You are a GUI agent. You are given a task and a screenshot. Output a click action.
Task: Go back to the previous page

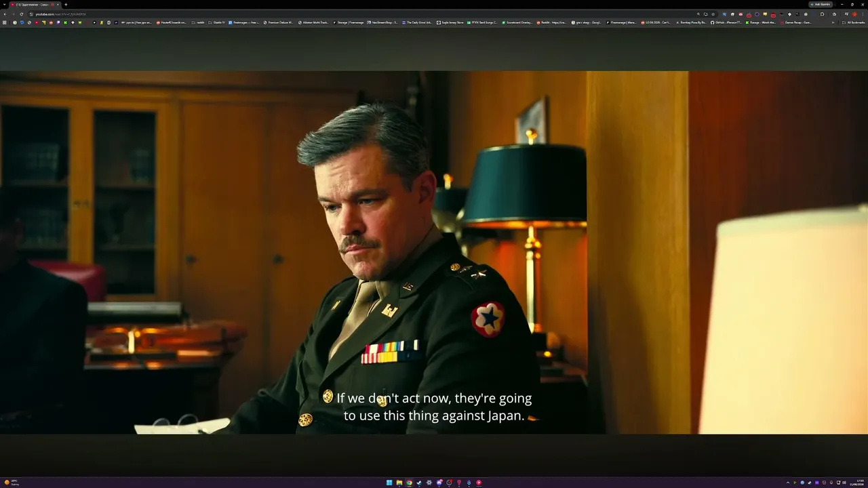(5, 14)
